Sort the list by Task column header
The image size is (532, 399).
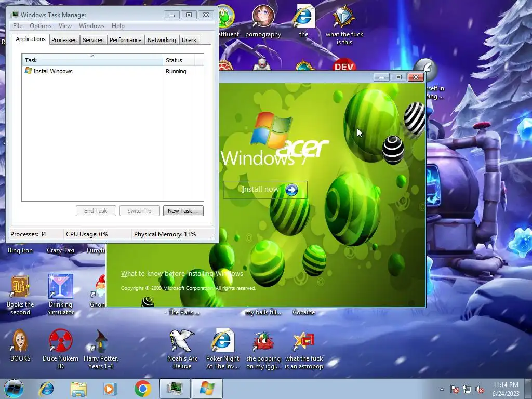pyautogui.click(x=92, y=60)
